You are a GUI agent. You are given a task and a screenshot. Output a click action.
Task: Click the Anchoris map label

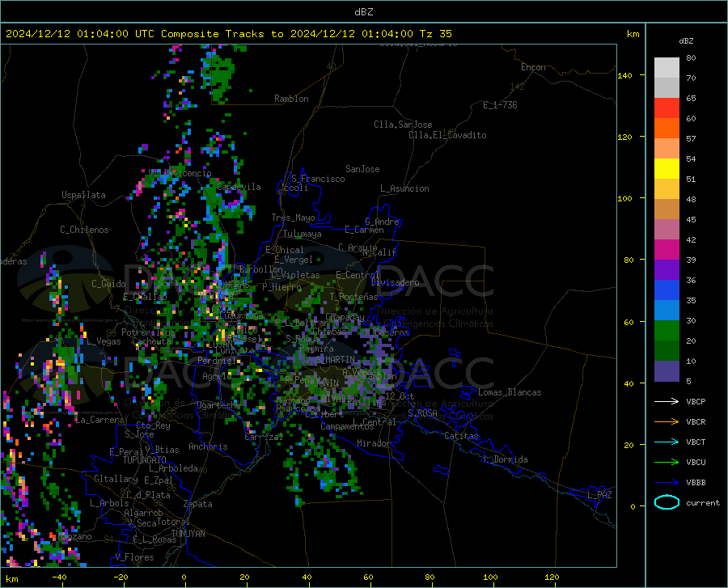[208, 446]
